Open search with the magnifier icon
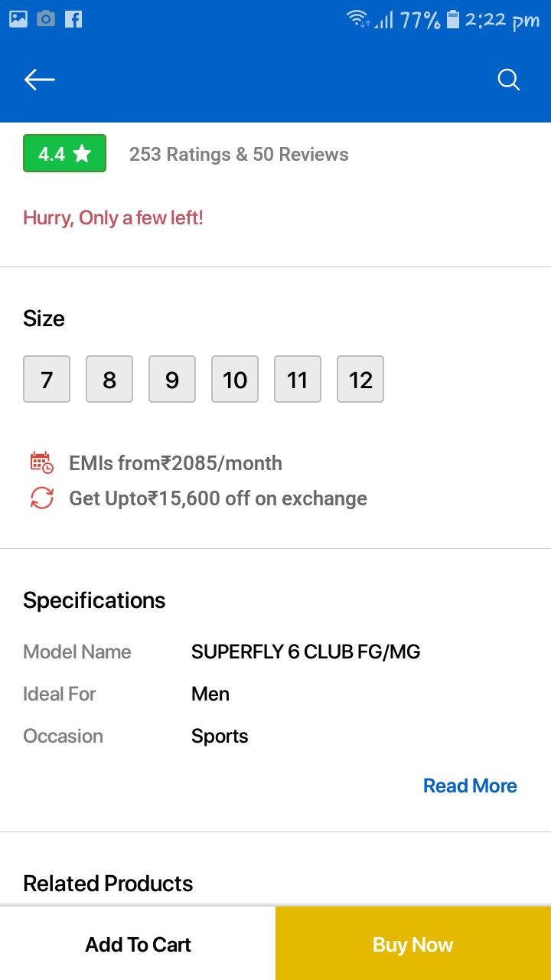This screenshot has height=980, width=551. tap(509, 80)
